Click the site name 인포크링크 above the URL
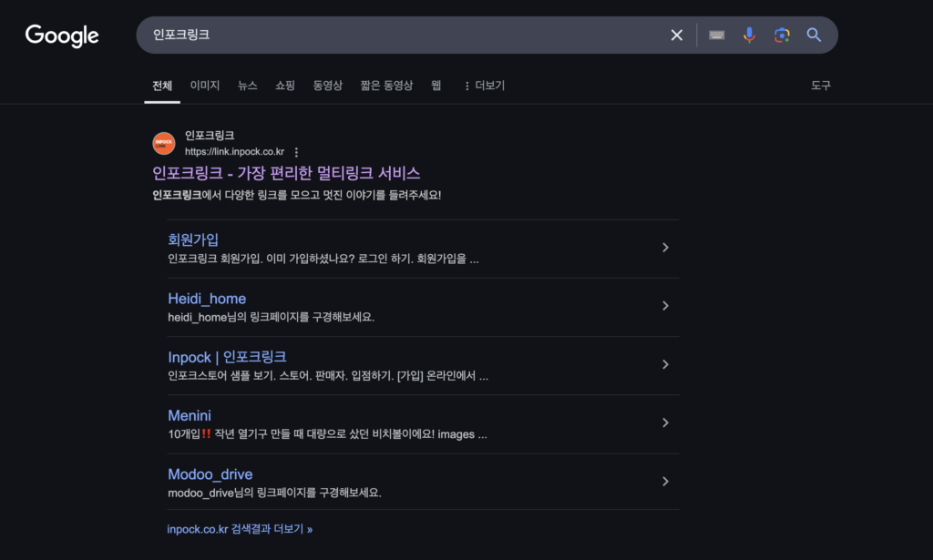This screenshot has width=933, height=560. pyautogui.click(x=210, y=136)
